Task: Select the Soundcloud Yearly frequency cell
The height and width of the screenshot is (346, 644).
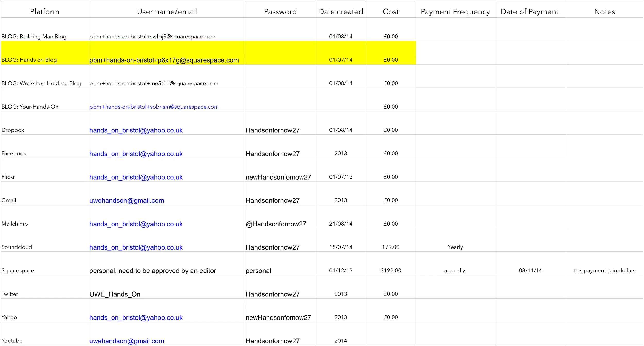Action: [x=455, y=247]
